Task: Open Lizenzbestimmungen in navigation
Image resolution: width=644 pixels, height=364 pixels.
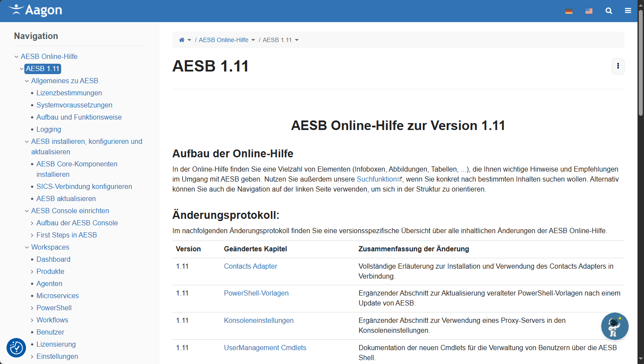Action: click(x=69, y=93)
